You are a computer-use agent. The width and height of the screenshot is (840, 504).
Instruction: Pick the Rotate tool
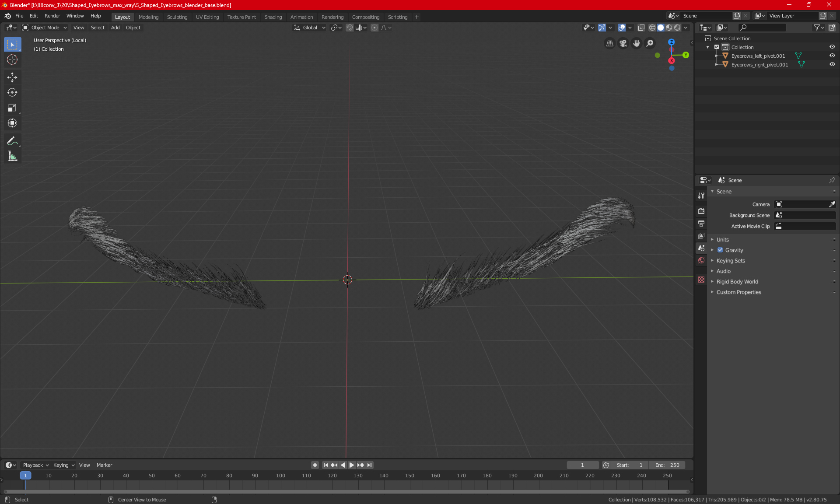(12, 93)
